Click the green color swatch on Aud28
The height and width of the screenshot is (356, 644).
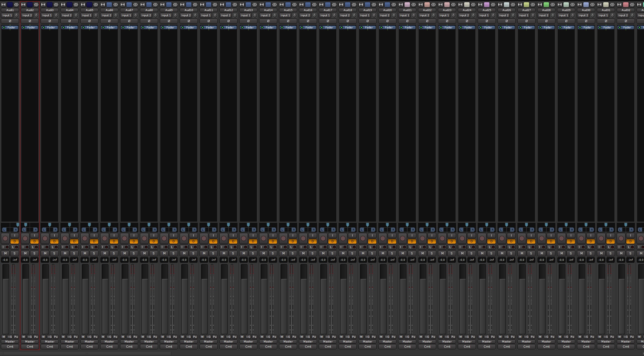click(x=546, y=5)
